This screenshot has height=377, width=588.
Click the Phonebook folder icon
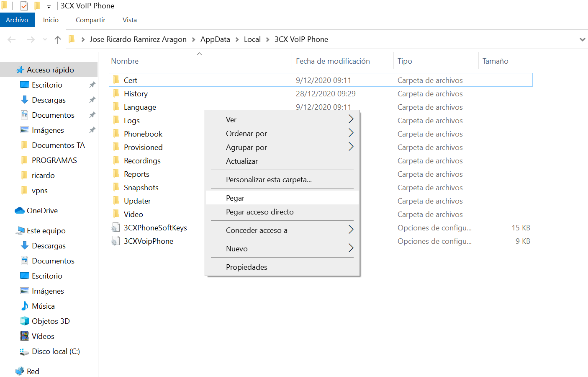(116, 134)
